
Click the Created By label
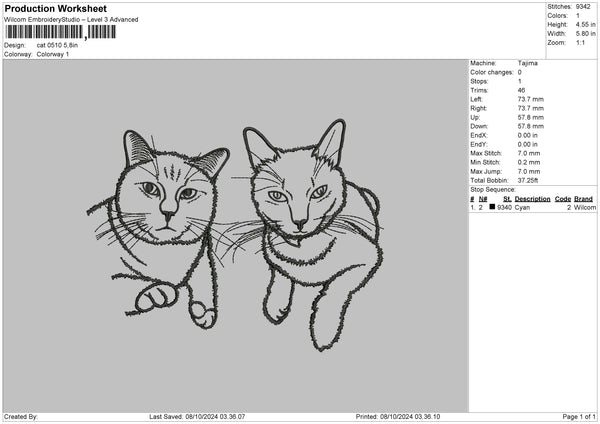click(x=21, y=417)
